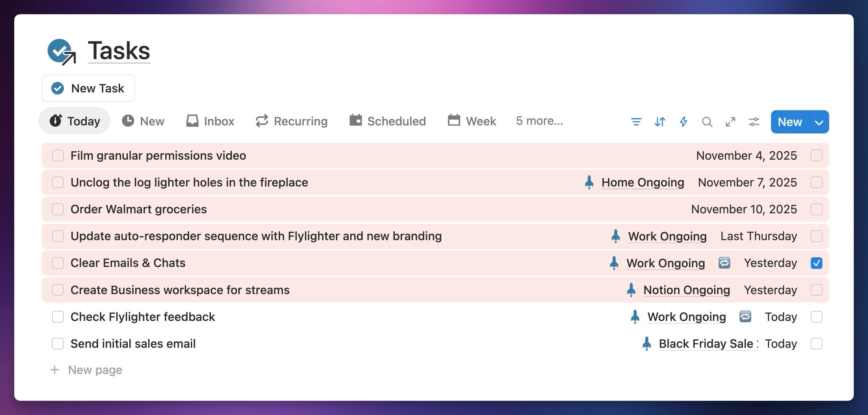Open the filter icon in toolbar
Viewport: 868px width, 415px height.
coord(636,122)
